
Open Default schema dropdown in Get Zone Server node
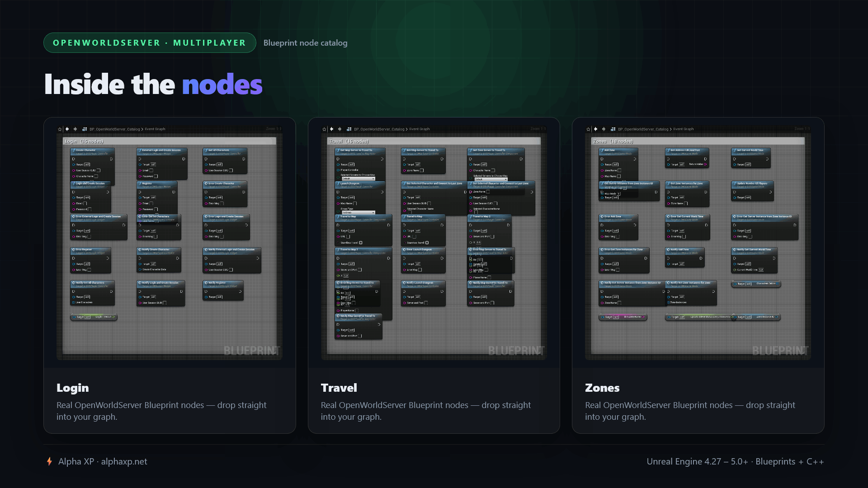(x=491, y=179)
